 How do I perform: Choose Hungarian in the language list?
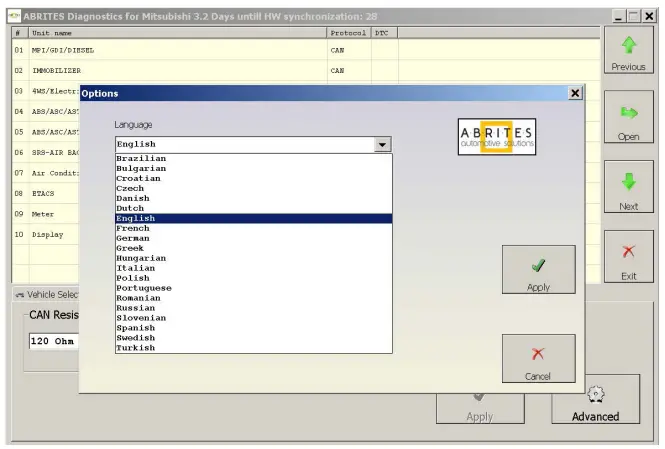pyautogui.click(x=254, y=258)
